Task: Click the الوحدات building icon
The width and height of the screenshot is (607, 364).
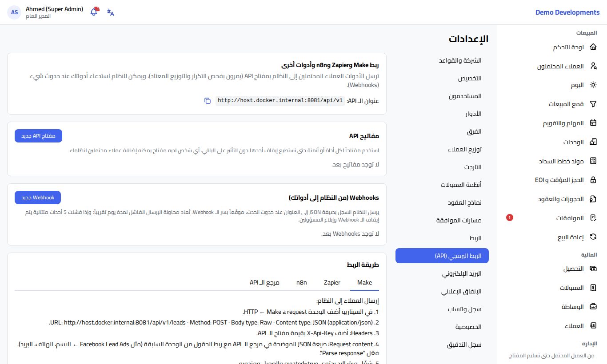Action: tap(593, 142)
